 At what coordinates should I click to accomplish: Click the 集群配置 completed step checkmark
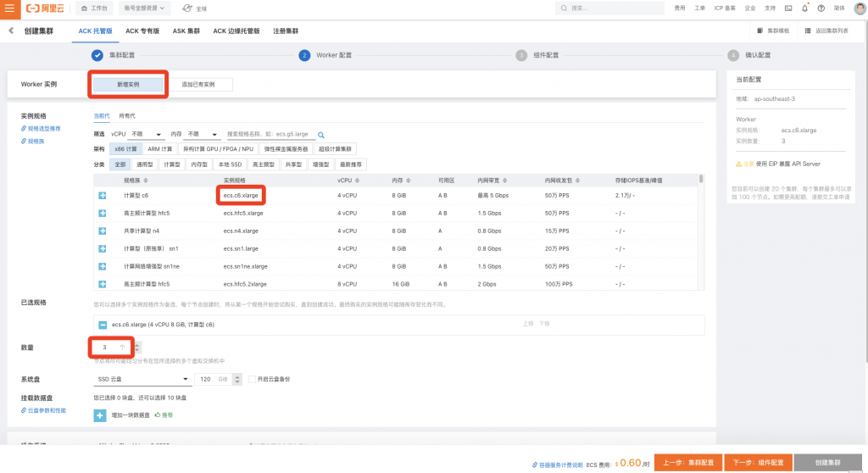[97, 55]
